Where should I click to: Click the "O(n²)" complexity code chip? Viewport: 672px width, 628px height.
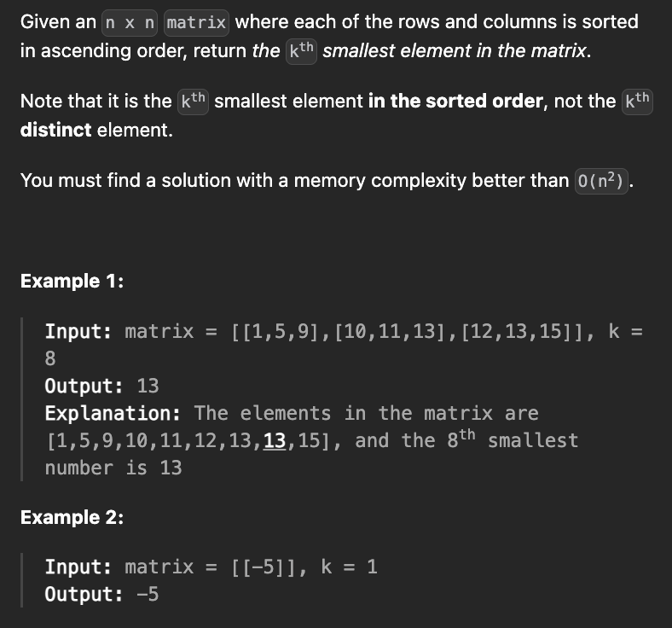[x=602, y=181]
